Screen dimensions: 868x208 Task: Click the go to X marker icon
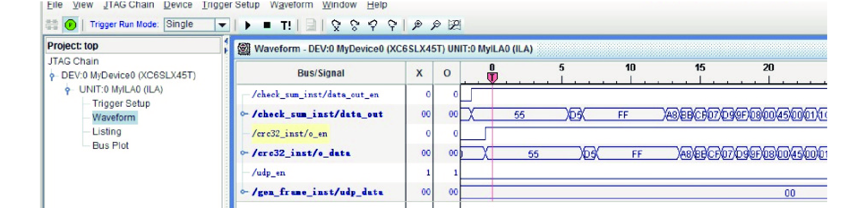(336, 25)
